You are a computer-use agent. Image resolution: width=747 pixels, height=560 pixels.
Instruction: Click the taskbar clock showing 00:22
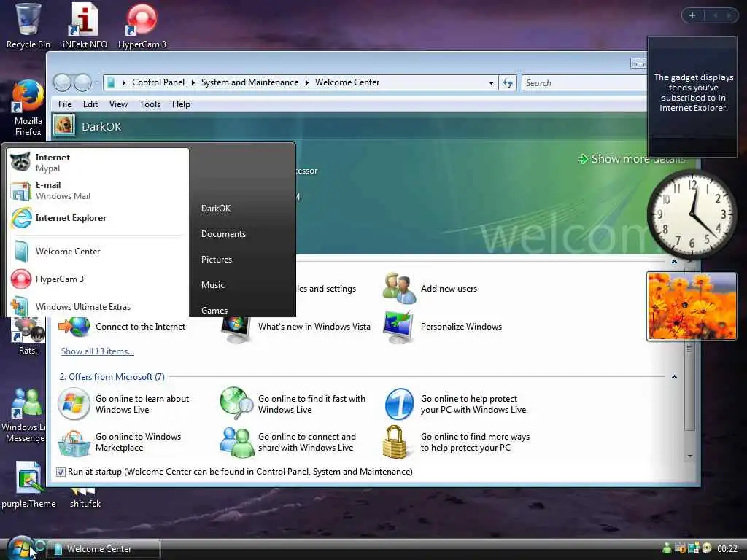pos(727,549)
